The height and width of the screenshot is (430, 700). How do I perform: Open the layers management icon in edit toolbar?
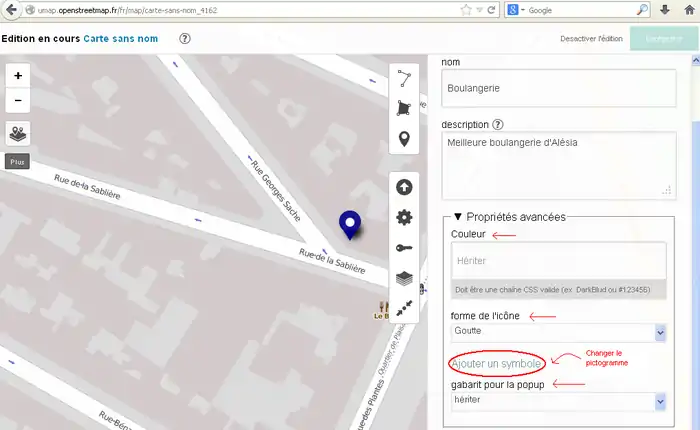404,278
